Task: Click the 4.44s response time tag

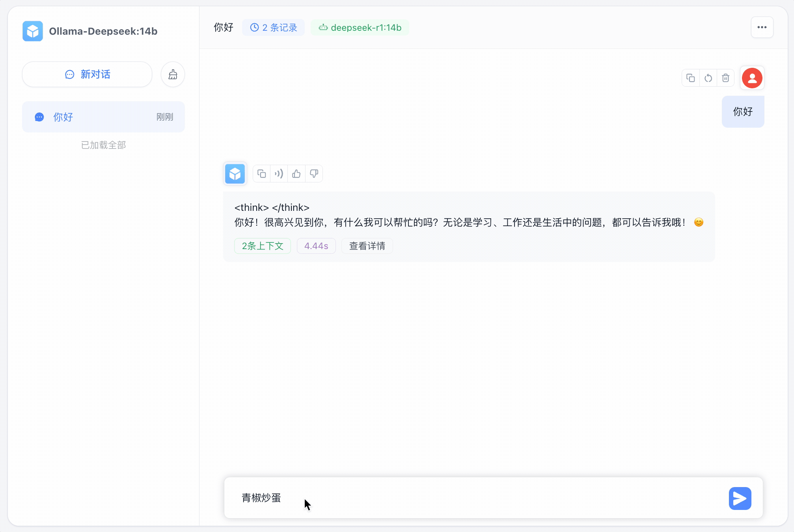Action: 316,246
